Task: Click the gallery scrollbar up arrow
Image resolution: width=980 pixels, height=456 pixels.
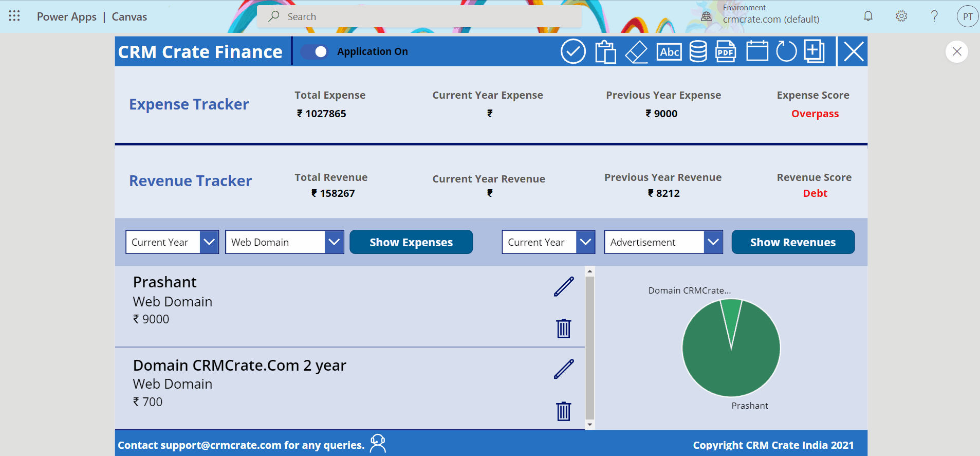Action: tap(590, 271)
